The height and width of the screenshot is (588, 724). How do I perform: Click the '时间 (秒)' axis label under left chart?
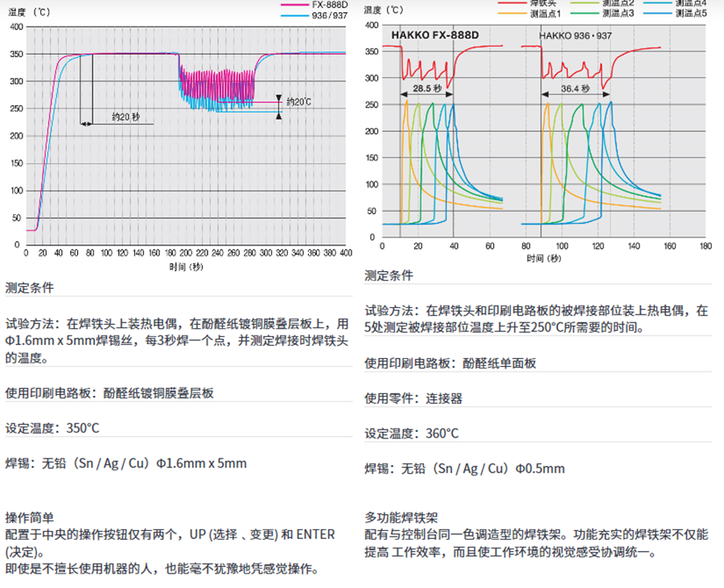186,267
